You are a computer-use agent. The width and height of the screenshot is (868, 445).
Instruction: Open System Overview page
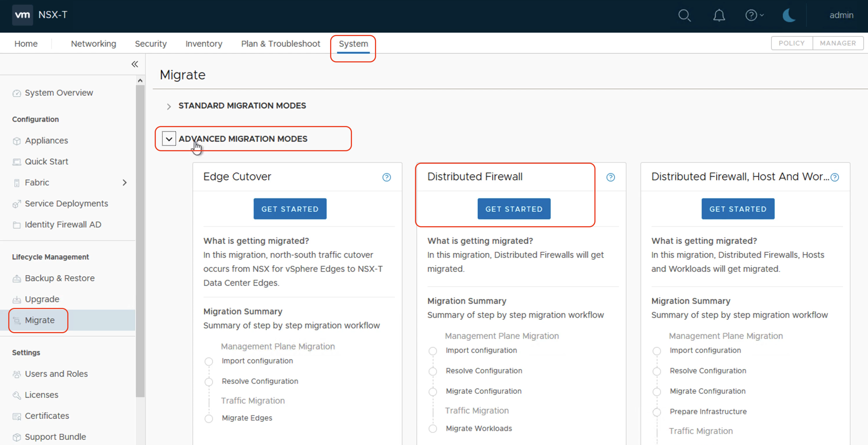(59, 93)
